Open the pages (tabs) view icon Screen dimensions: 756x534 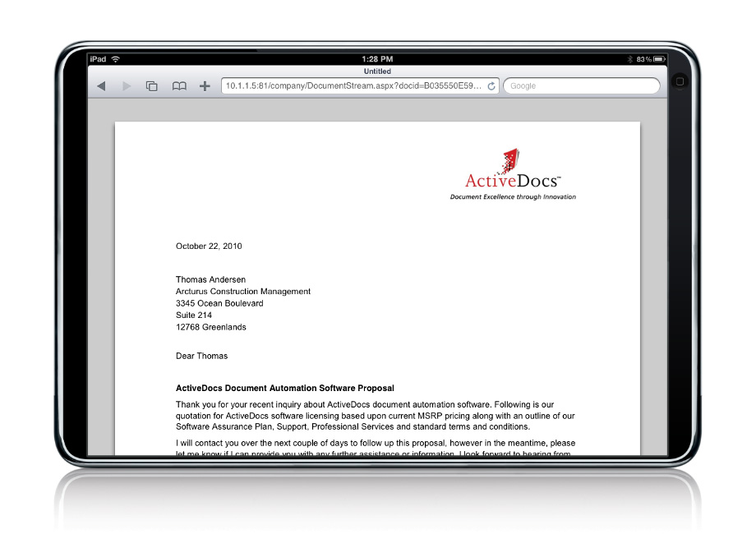tap(152, 86)
